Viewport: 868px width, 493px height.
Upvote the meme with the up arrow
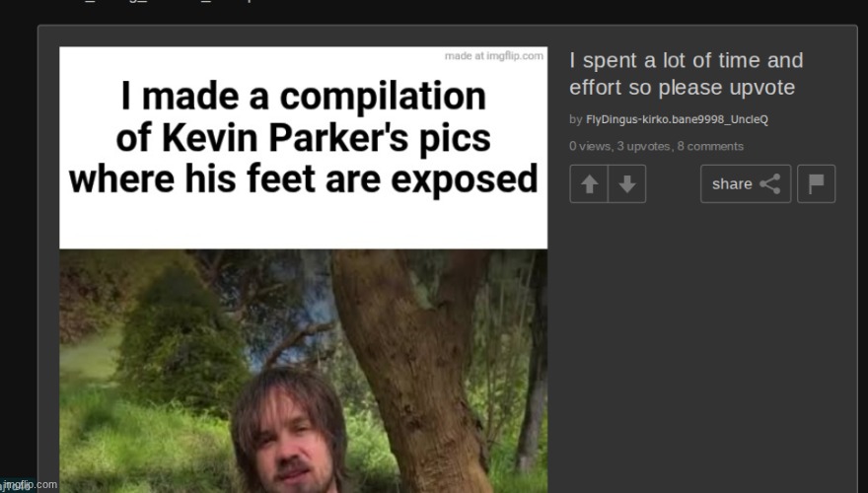coord(589,183)
